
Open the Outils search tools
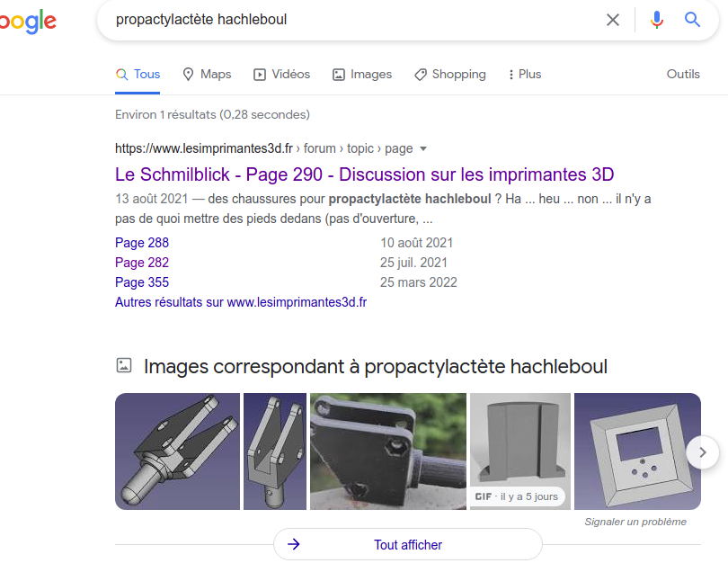click(x=683, y=75)
